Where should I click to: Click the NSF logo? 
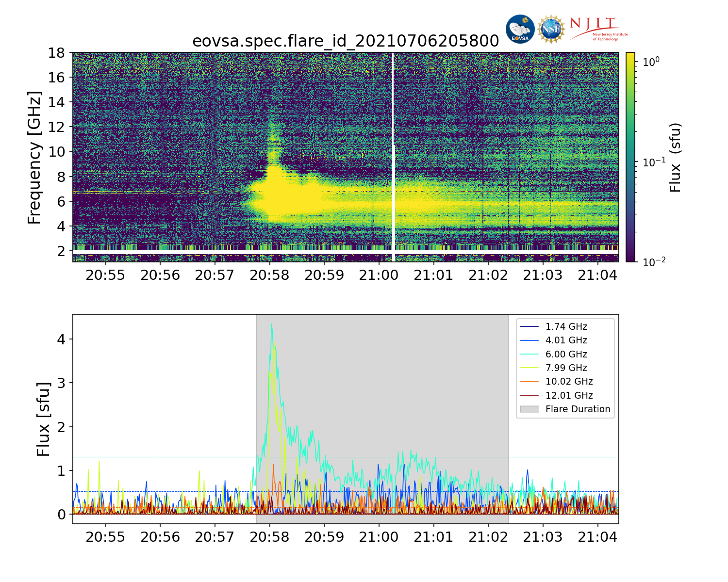pyautogui.click(x=551, y=29)
